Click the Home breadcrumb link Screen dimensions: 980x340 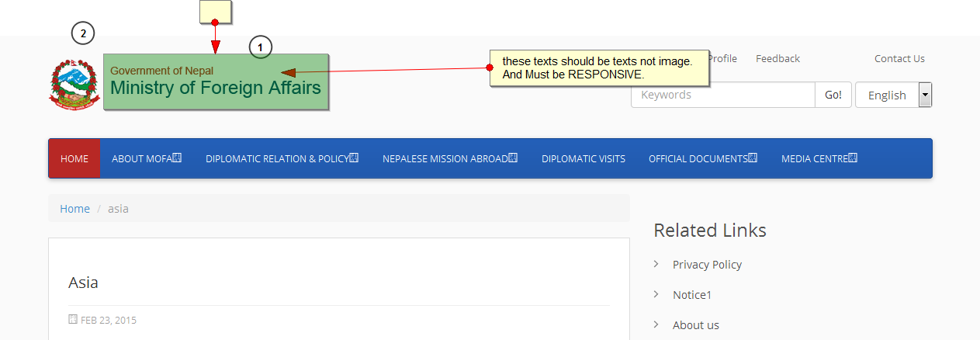click(74, 209)
